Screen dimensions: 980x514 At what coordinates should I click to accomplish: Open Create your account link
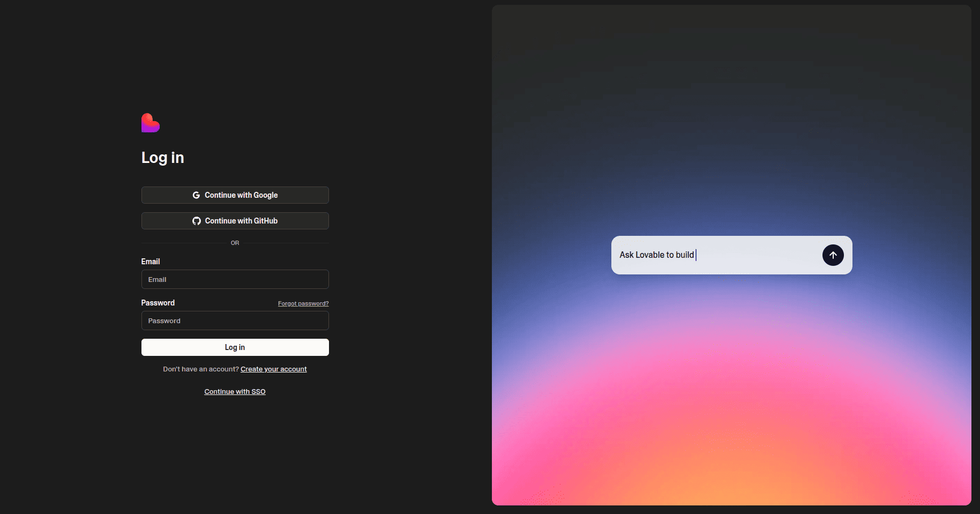(x=274, y=369)
